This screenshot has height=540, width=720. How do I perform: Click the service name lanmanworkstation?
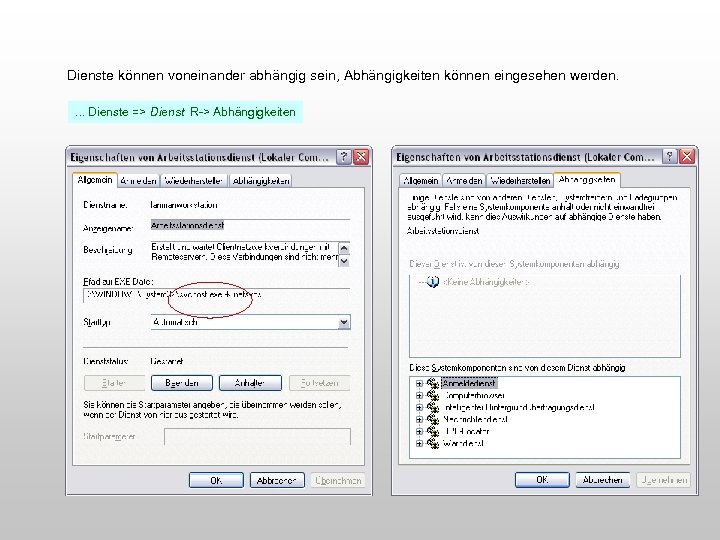click(x=184, y=205)
